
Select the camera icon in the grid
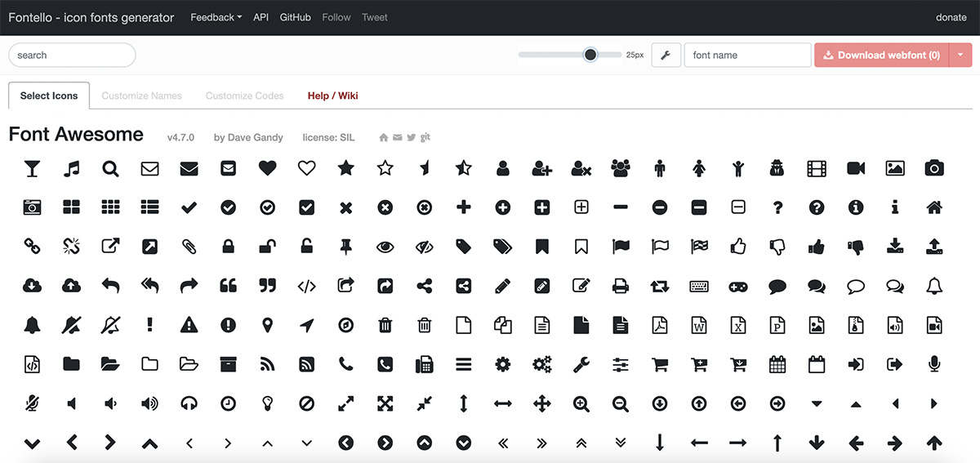coord(934,168)
